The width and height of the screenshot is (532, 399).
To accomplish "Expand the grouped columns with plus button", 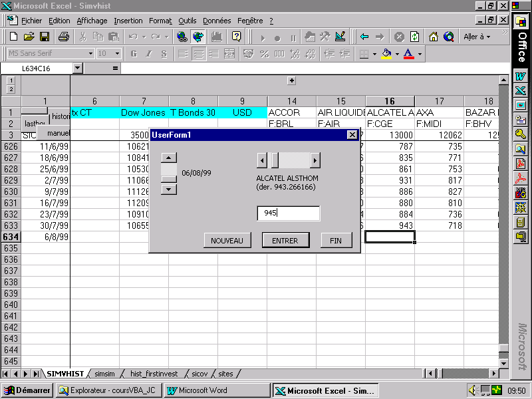I will click(x=291, y=80).
